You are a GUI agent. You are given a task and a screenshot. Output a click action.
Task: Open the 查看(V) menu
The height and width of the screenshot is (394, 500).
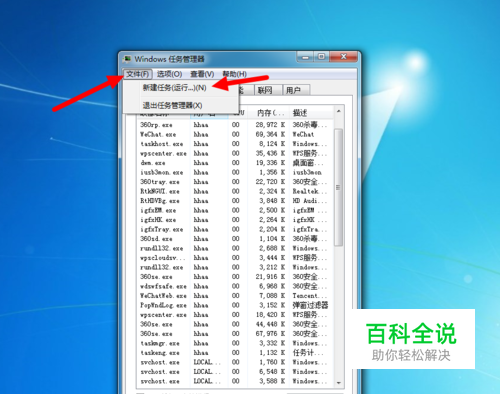point(202,74)
